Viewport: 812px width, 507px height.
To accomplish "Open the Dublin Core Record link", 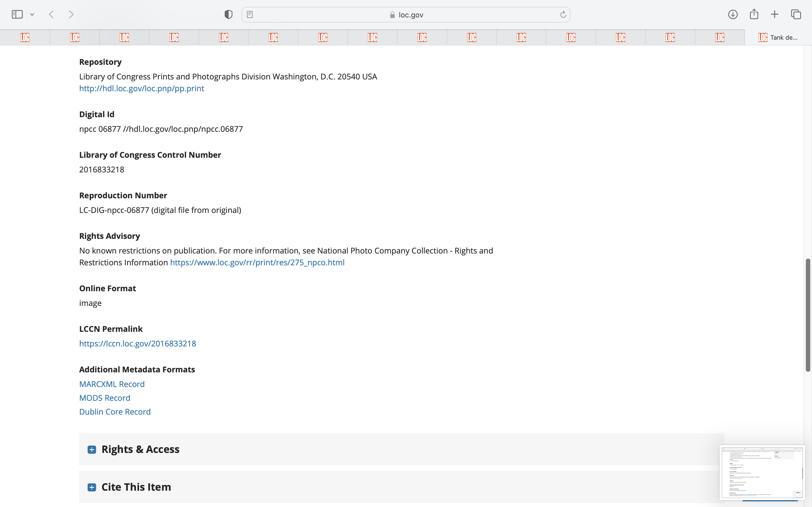I will click(x=115, y=412).
